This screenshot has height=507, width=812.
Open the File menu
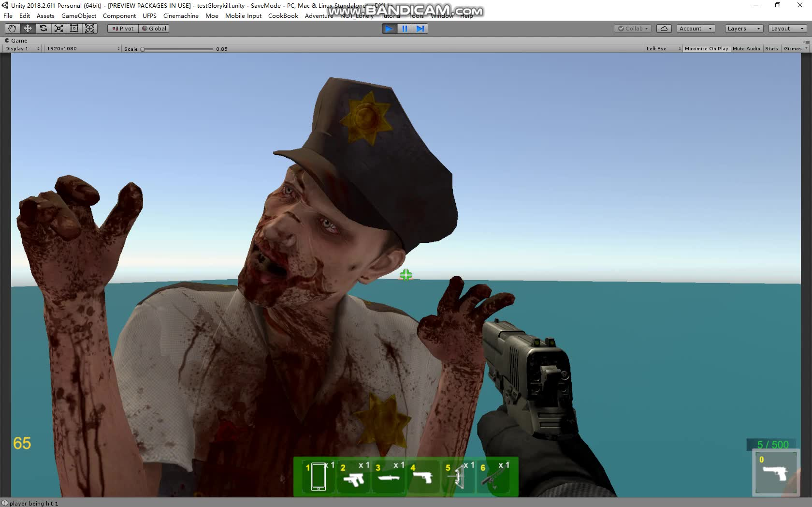pyautogui.click(x=8, y=15)
